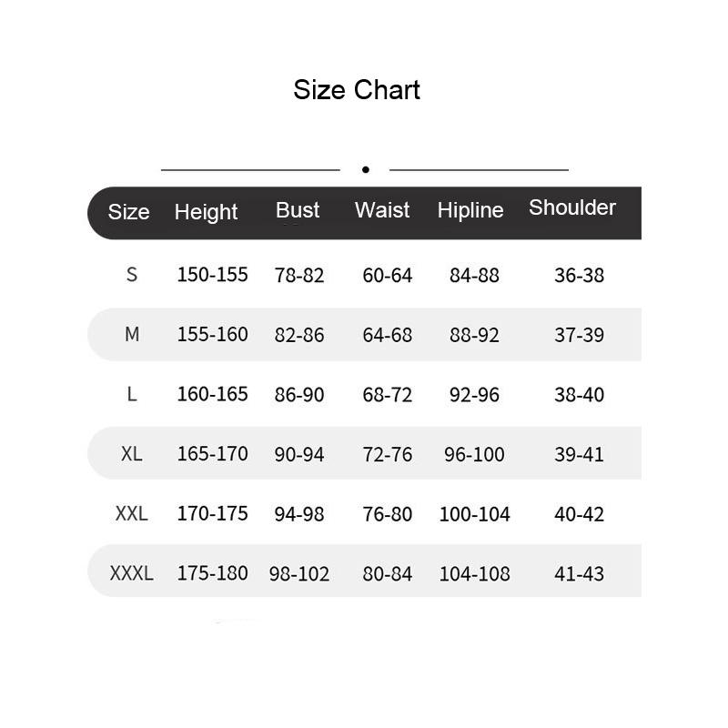Select the M size row label
This screenshot has width=728, height=728.
[132, 334]
